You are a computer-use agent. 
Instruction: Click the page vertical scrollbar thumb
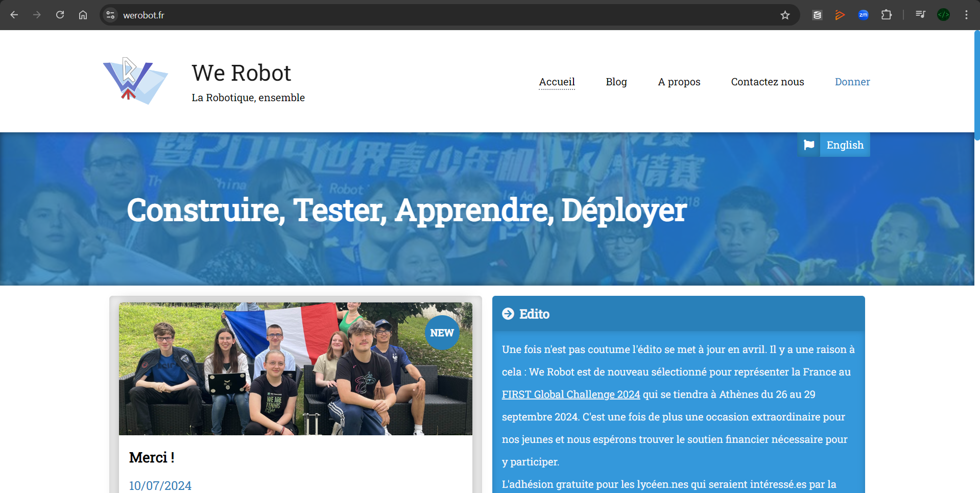click(977, 85)
